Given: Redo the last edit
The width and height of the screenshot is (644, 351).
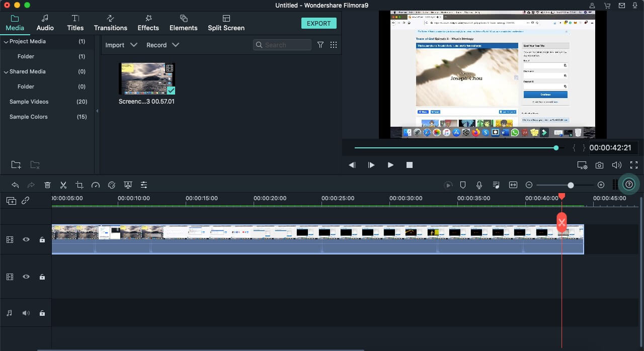Looking at the screenshot, I should [x=31, y=185].
